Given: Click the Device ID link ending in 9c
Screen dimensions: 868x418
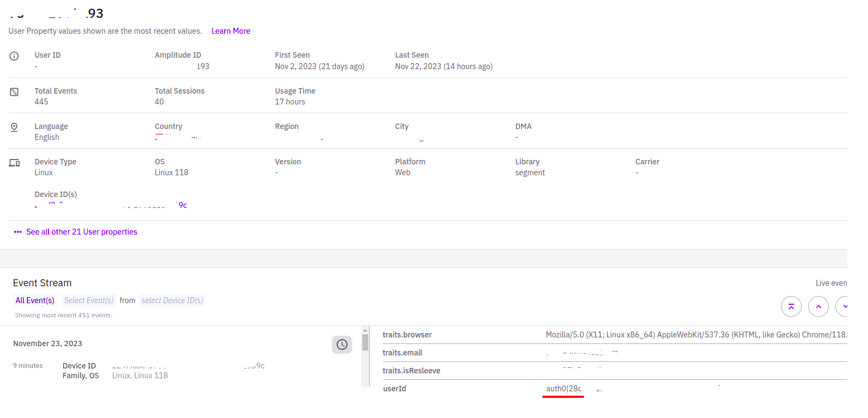Looking at the screenshot, I should tap(182, 205).
